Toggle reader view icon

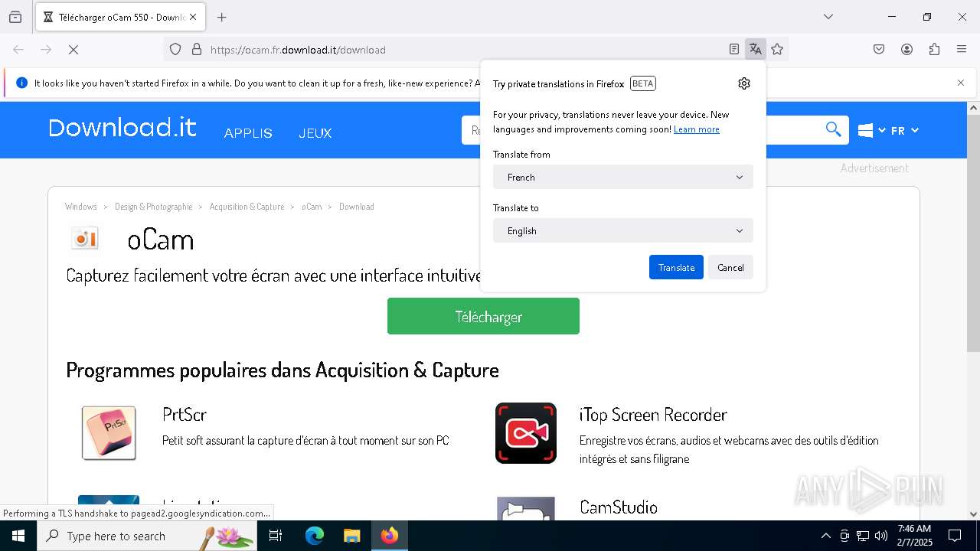[734, 50]
